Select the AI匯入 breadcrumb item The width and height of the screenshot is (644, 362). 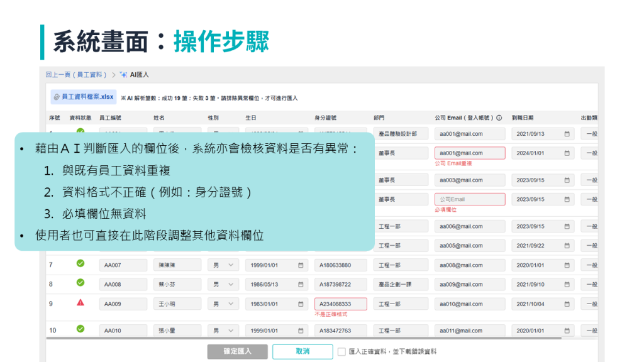(x=139, y=75)
